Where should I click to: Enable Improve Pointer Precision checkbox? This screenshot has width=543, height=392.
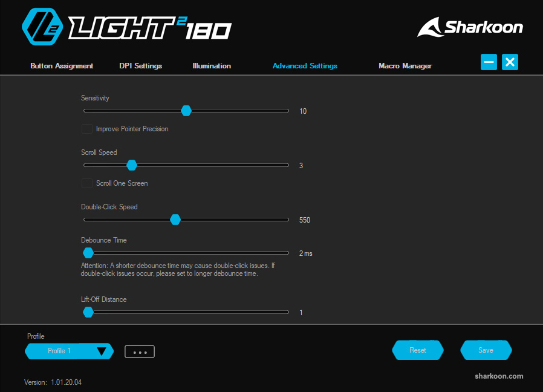coord(87,129)
